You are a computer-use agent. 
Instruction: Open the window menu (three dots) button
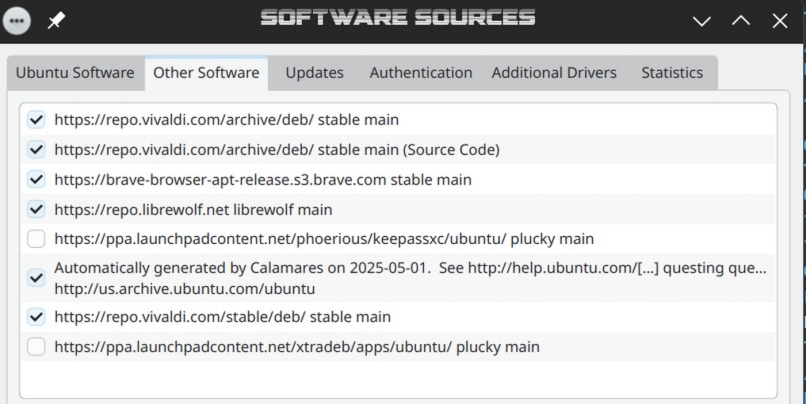coord(16,21)
